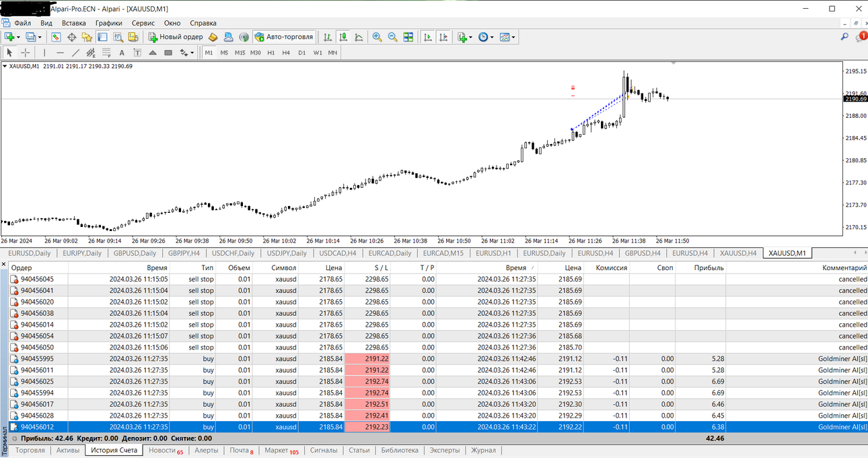The width and height of the screenshot is (868, 458).
Task: Open the EURJPY,Daily chart tab
Action: point(81,253)
